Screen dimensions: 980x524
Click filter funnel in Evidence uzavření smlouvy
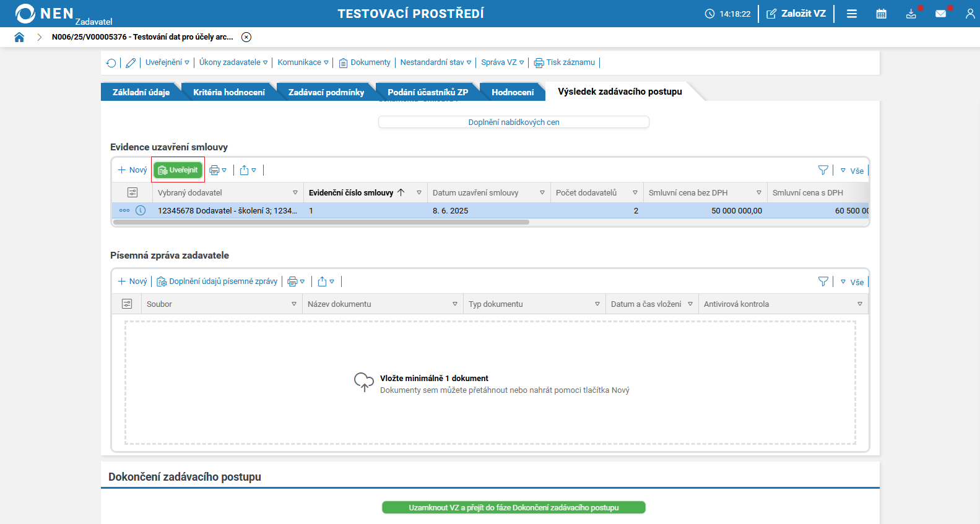pyautogui.click(x=823, y=170)
